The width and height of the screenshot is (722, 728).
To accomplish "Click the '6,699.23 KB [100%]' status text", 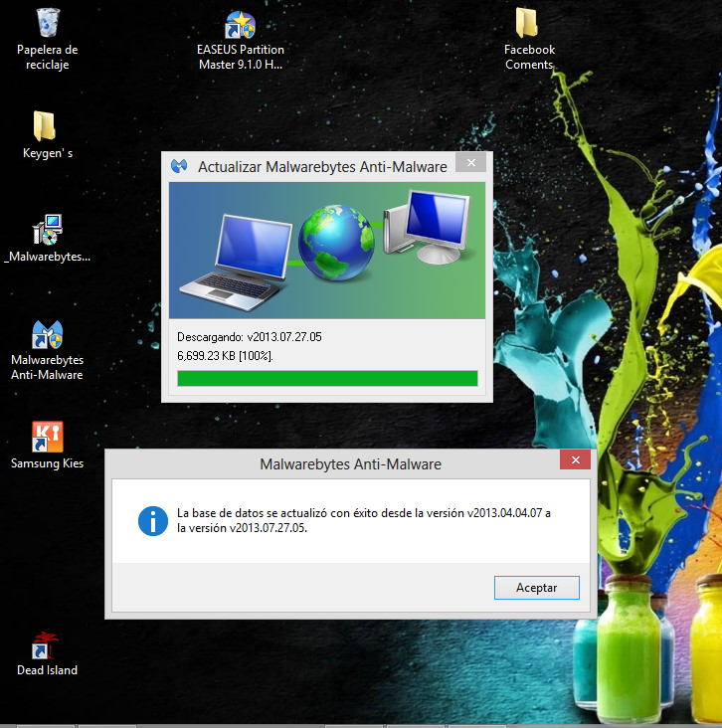I will pyautogui.click(x=225, y=356).
